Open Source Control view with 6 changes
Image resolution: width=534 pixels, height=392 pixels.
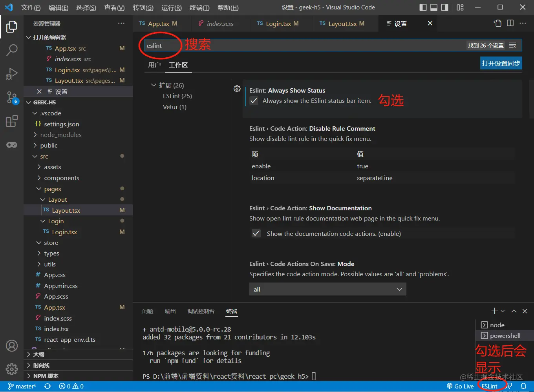[x=12, y=97]
